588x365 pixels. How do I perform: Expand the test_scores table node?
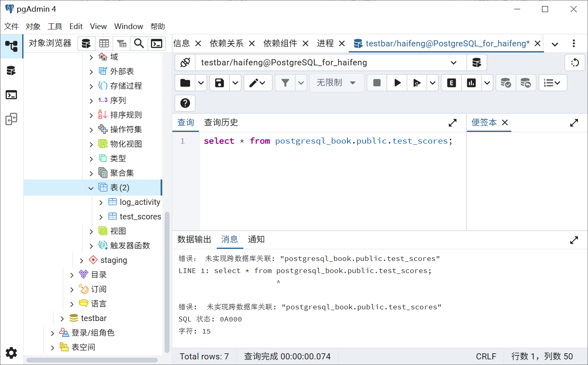101,217
